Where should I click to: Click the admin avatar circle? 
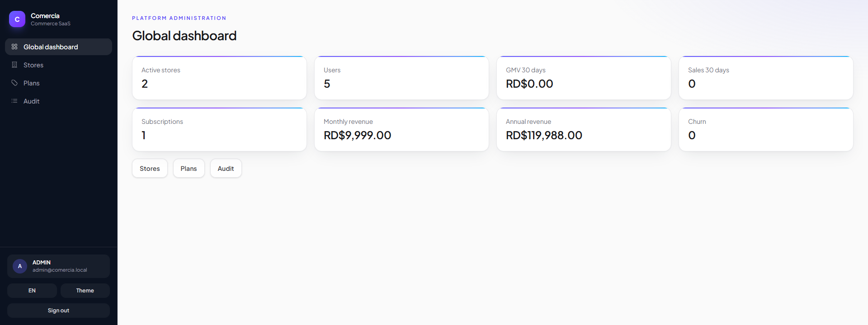pos(20,266)
